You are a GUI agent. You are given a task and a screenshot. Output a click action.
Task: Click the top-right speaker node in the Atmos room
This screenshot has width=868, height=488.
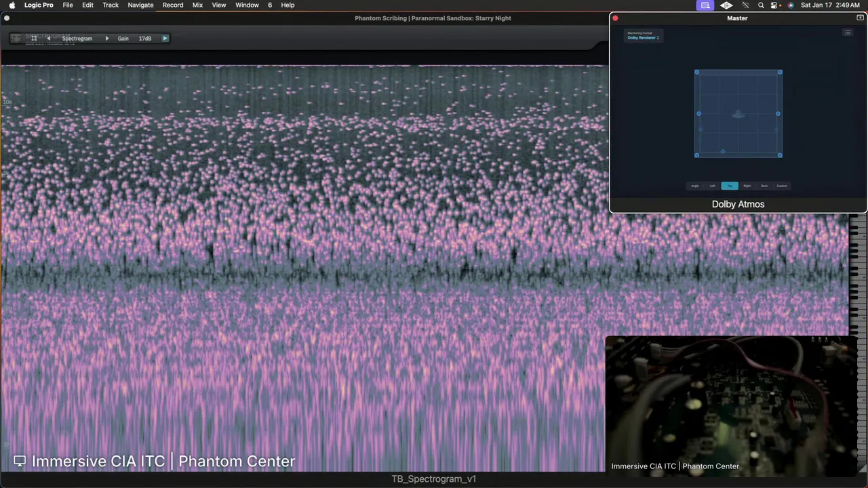click(x=780, y=72)
